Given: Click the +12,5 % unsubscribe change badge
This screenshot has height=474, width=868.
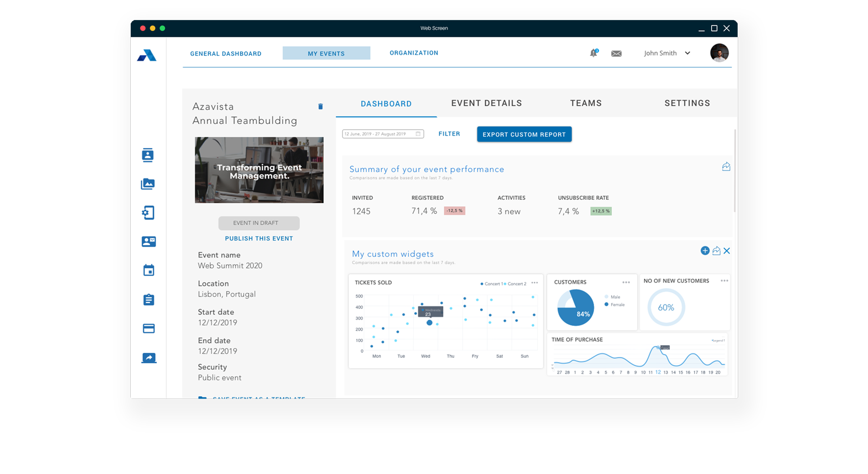Looking at the screenshot, I should click(601, 211).
